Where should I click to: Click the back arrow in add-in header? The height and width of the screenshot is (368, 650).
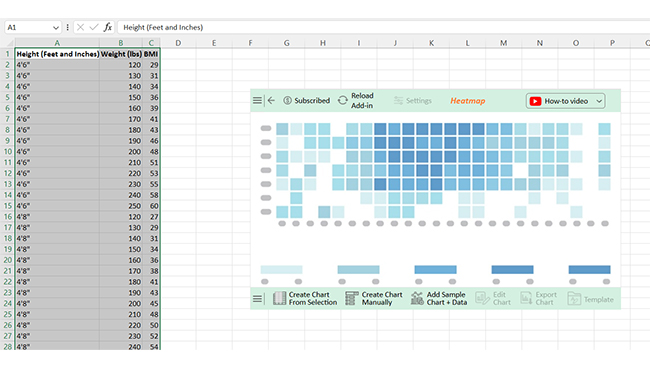(x=271, y=100)
